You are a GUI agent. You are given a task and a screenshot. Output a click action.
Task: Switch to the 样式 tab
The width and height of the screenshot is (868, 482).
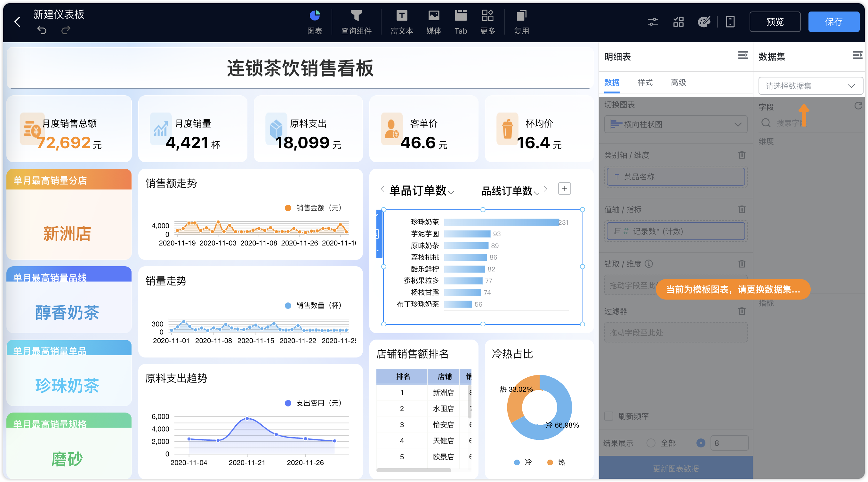pos(645,82)
